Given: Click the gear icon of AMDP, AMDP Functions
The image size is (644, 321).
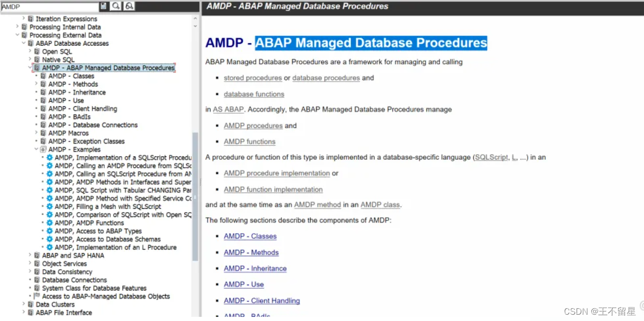Looking at the screenshot, I should click(49, 223).
